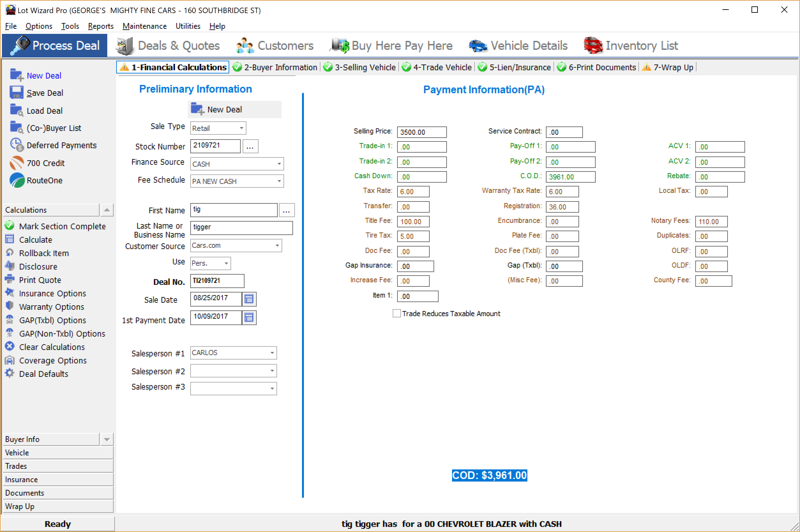800x532 pixels.
Task: Open Warranty Options shield icon
Action: coord(10,306)
